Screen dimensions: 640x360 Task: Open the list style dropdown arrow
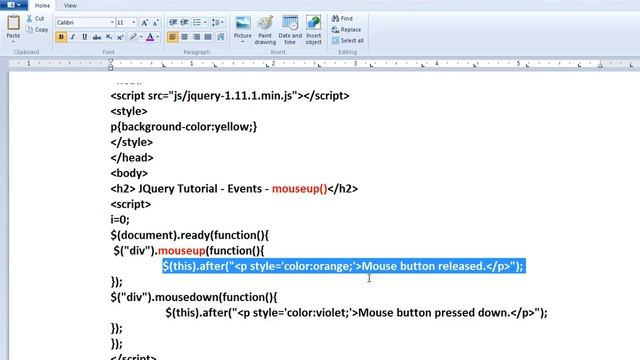(x=205, y=22)
